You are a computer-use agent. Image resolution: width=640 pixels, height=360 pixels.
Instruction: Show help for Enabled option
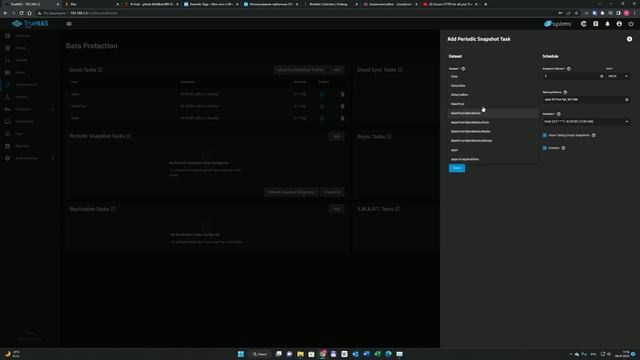[563, 148]
